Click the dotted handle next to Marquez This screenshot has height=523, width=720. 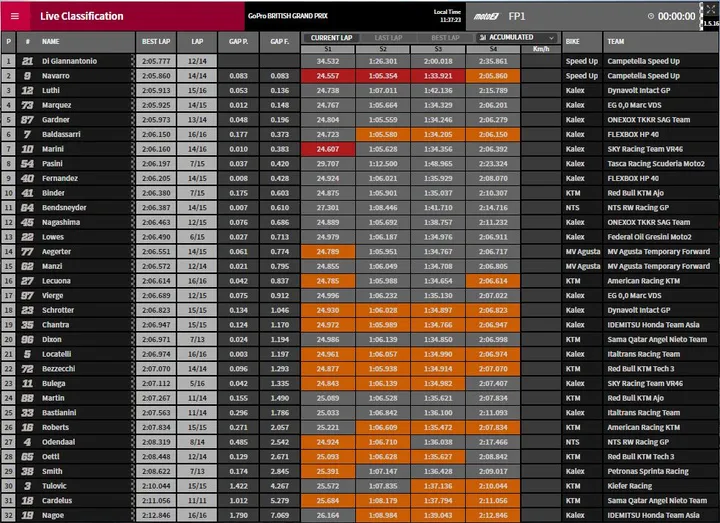[x=133, y=105]
